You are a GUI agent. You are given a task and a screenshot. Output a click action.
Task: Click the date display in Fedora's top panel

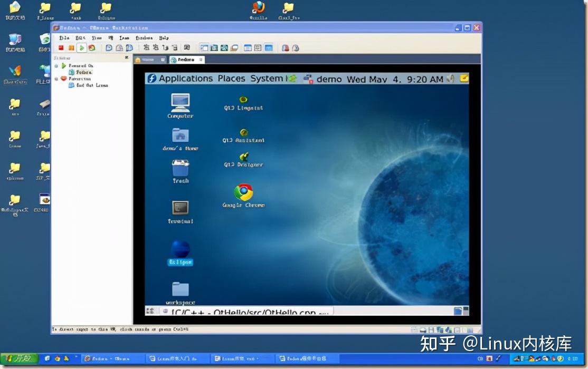tap(391, 78)
